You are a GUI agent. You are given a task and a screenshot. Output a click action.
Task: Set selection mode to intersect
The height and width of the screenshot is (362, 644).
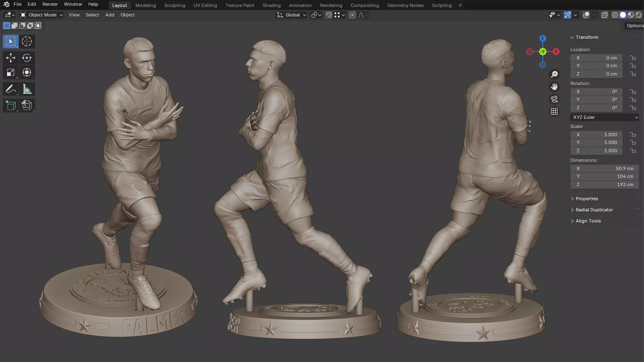pyautogui.click(x=38, y=25)
